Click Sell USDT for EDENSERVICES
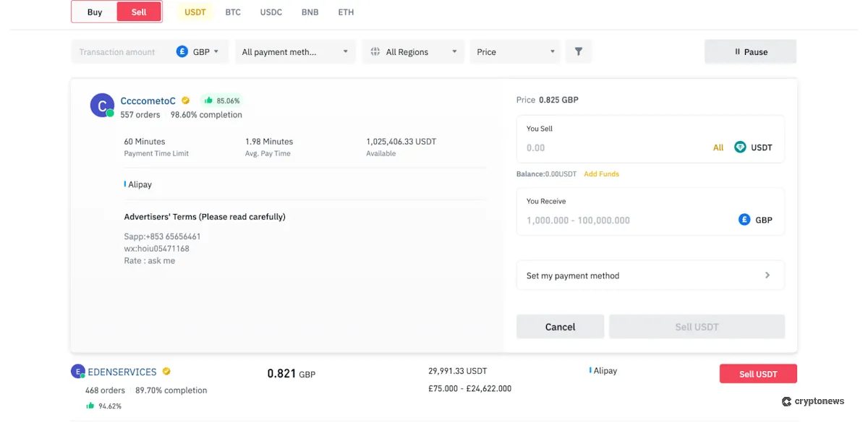Screen dimensions: 868x428 click(758, 374)
